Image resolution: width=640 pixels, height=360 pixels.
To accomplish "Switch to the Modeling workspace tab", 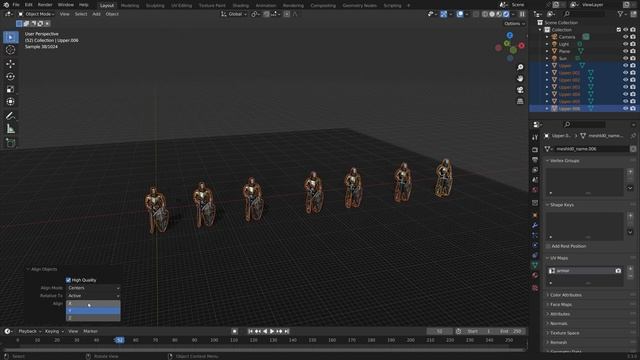I will click(x=130, y=5).
